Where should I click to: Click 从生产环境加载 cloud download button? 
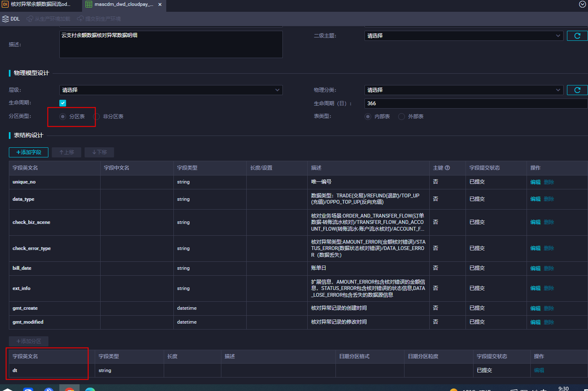tap(48, 19)
